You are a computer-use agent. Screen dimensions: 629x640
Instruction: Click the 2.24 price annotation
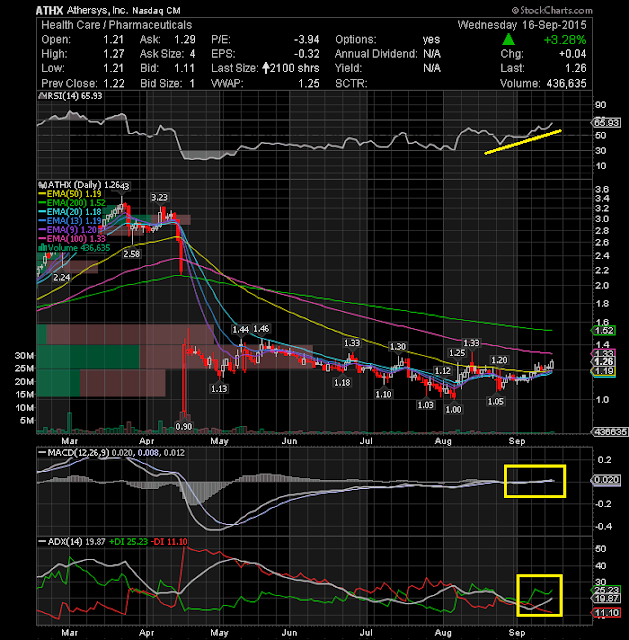click(62, 278)
